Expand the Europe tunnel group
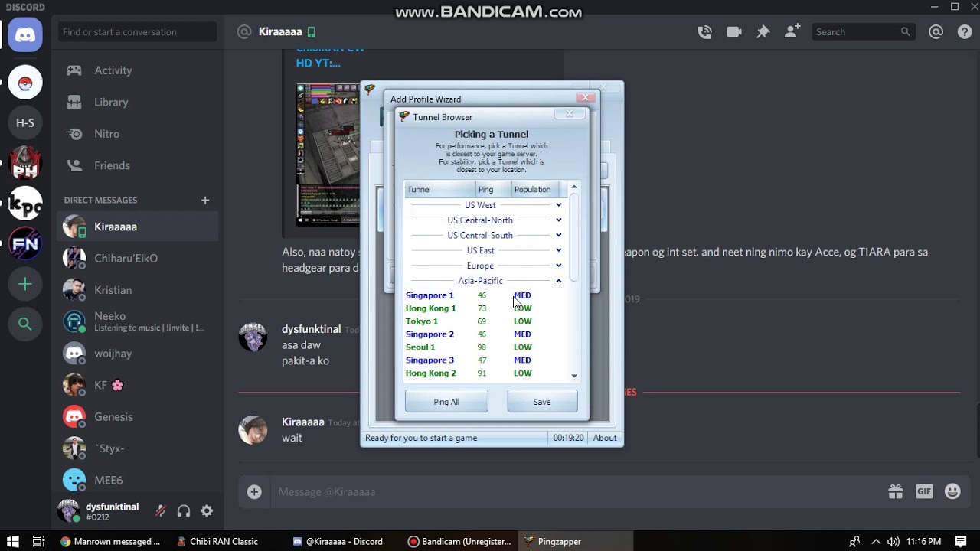This screenshot has height=551, width=980. [x=559, y=266]
